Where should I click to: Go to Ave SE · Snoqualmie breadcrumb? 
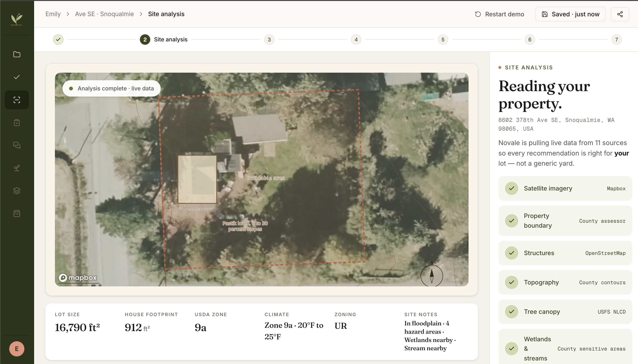tap(104, 14)
